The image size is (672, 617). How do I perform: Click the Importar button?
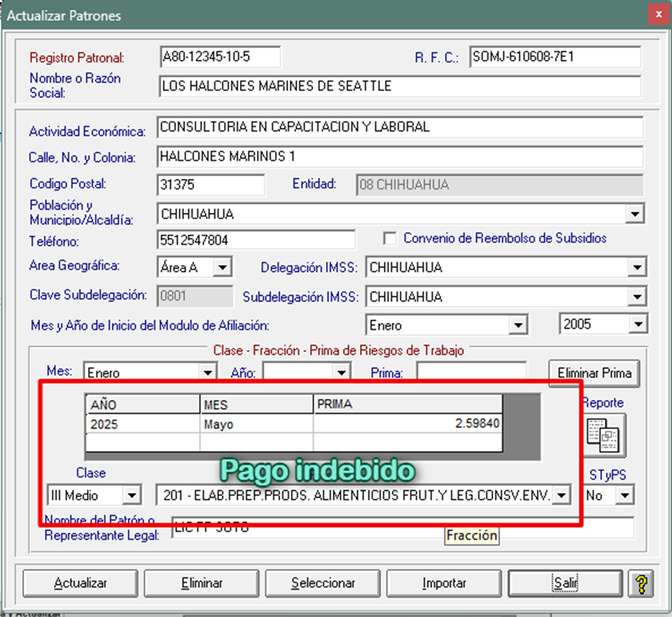(x=444, y=583)
